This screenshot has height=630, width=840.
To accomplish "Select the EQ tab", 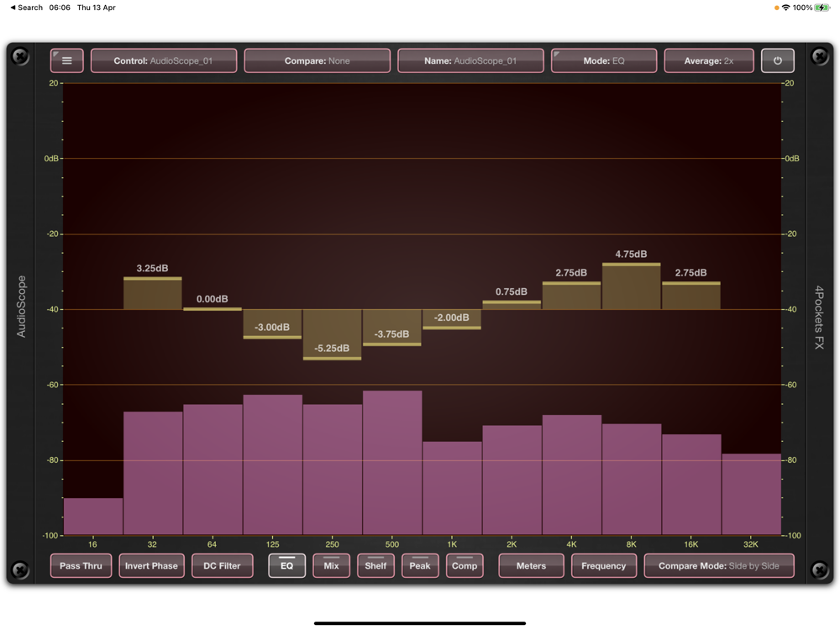I will coord(286,565).
